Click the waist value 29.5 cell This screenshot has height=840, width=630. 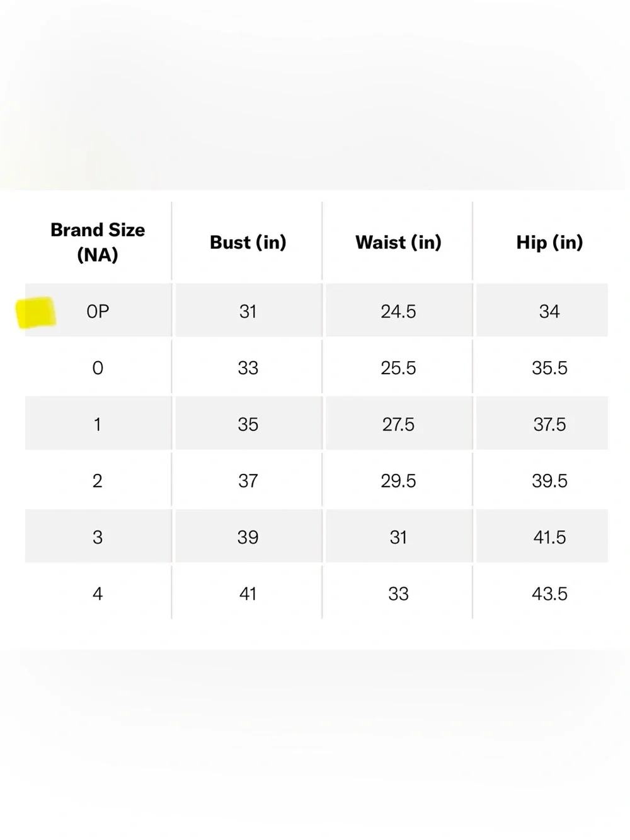pyautogui.click(x=398, y=481)
